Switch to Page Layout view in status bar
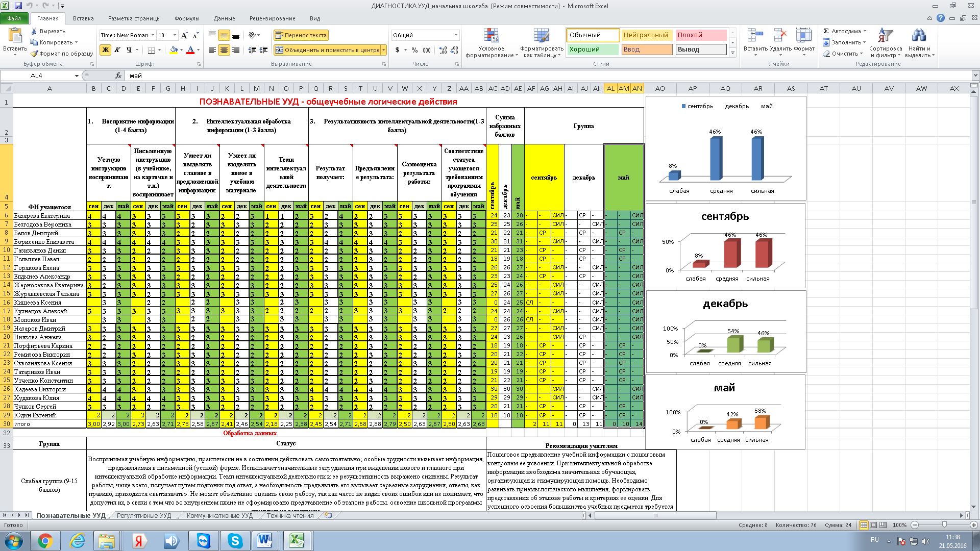The image size is (980, 551). (873, 525)
